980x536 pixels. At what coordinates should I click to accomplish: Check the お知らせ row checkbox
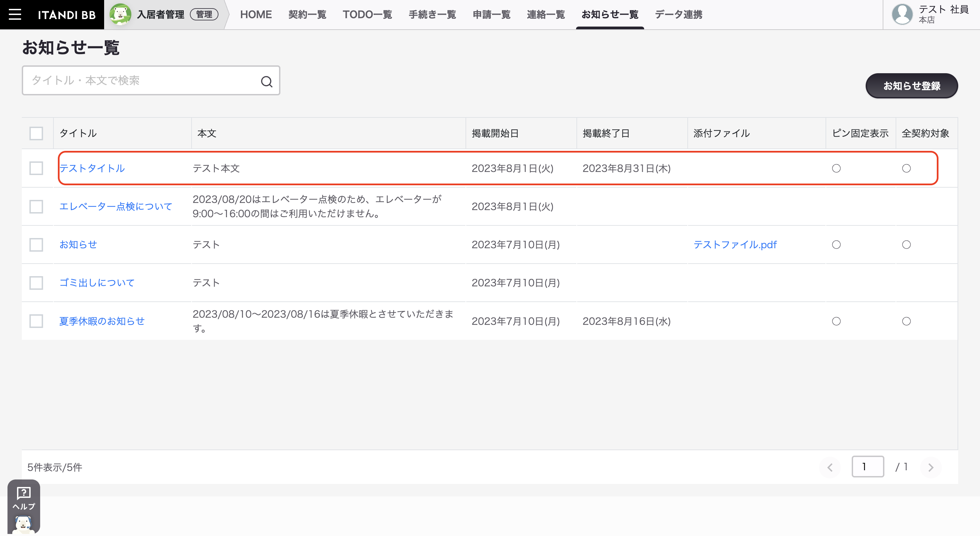(36, 245)
